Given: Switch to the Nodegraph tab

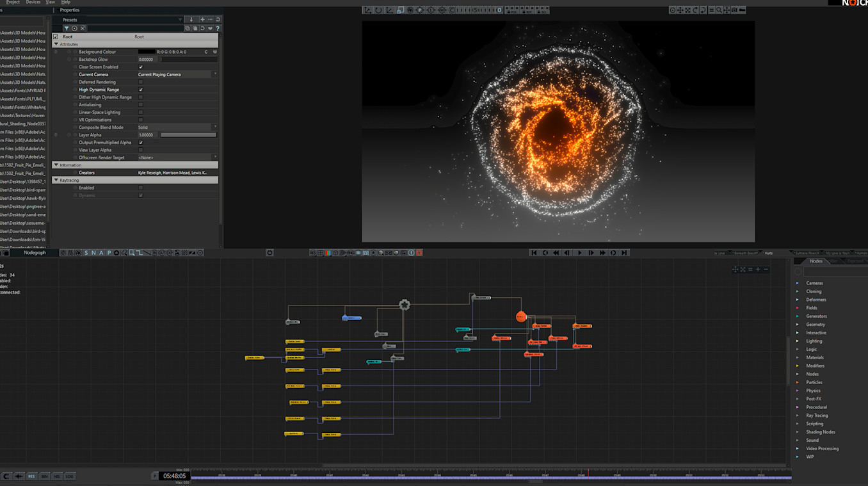Looking at the screenshot, I should [x=35, y=253].
